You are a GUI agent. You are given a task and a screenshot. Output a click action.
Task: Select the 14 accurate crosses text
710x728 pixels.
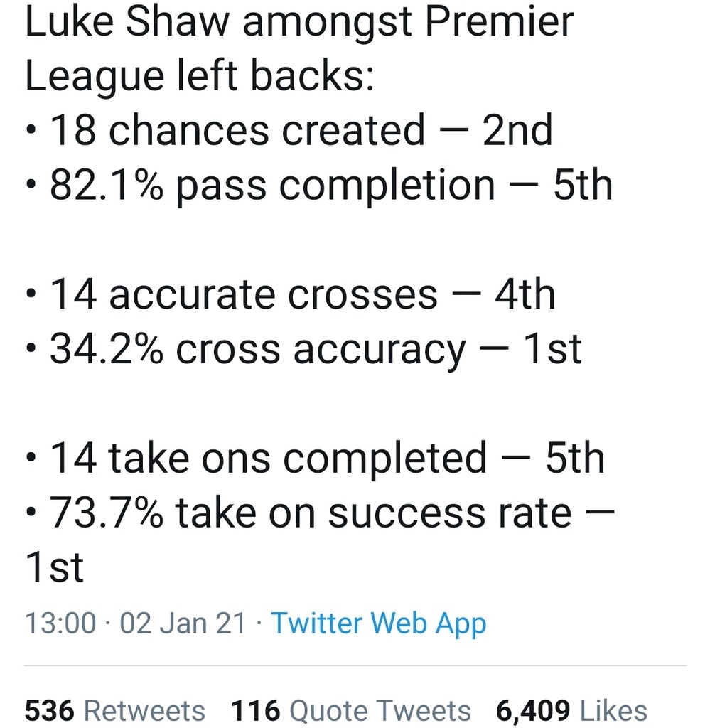pos(243,294)
